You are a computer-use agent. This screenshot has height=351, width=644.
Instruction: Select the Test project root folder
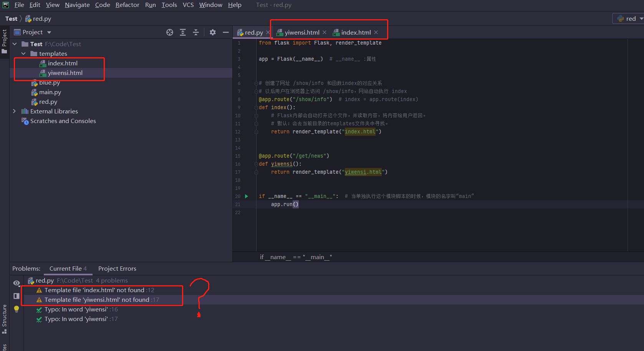pos(36,44)
